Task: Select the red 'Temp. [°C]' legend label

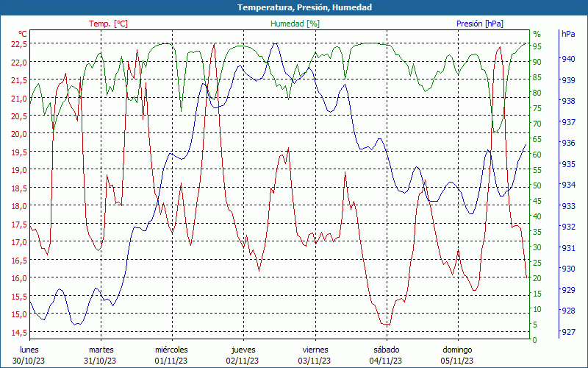Action: (x=108, y=24)
